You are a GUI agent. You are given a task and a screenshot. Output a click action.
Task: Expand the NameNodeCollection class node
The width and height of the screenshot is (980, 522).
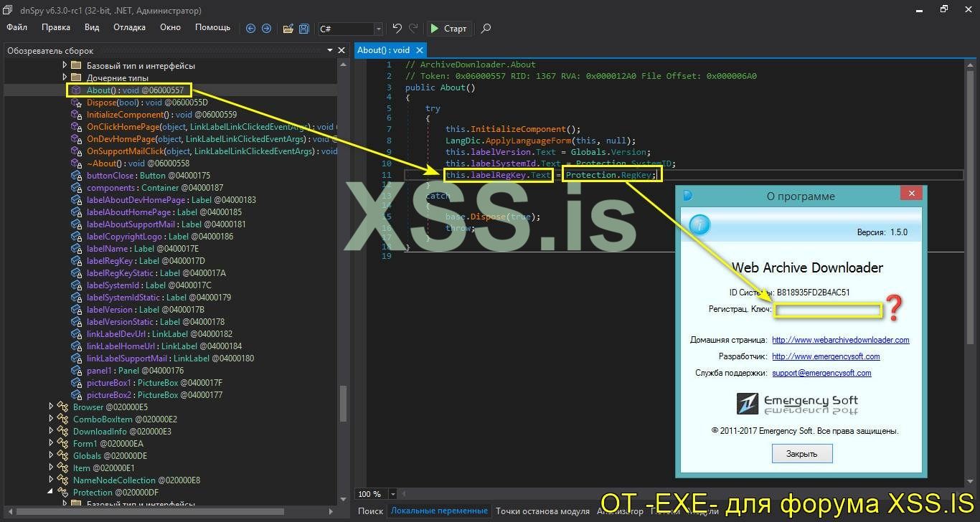click(x=51, y=480)
